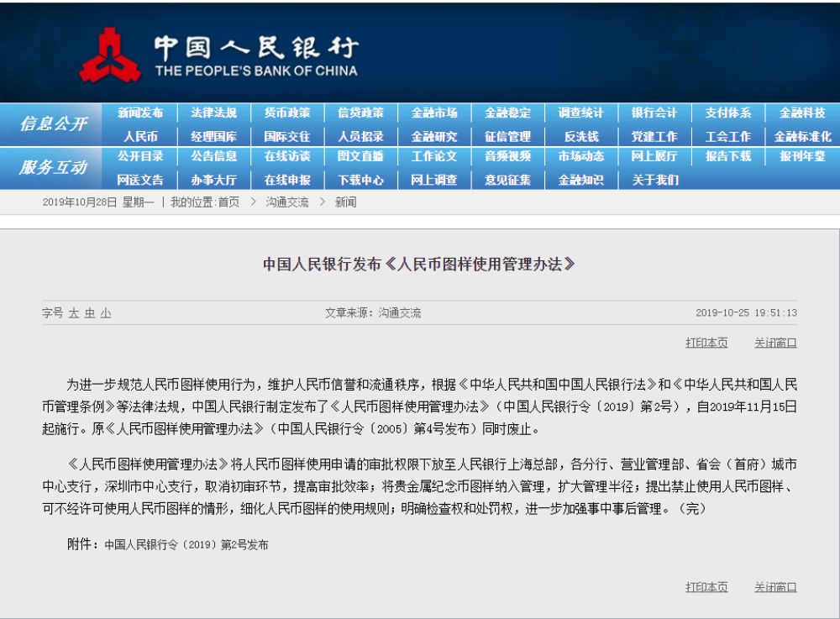Open 人员招录 navigation item
The image size is (840, 619).
(x=360, y=137)
